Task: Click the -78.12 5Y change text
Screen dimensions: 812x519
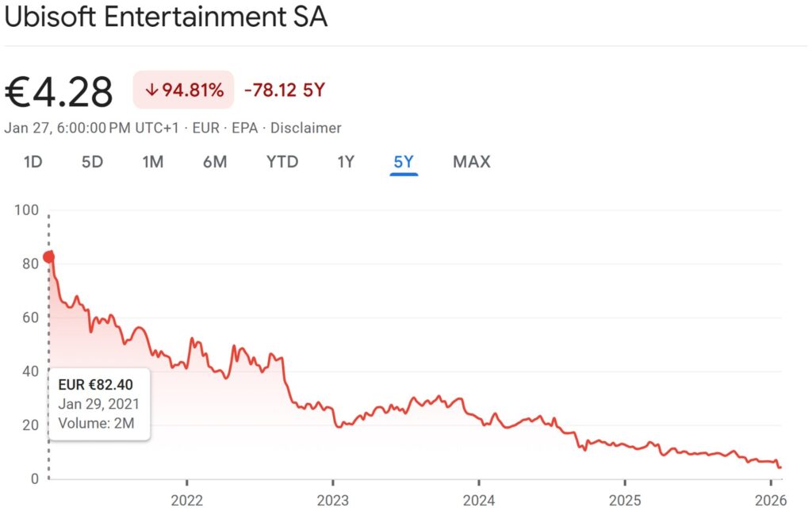Action: click(x=285, y=90)
